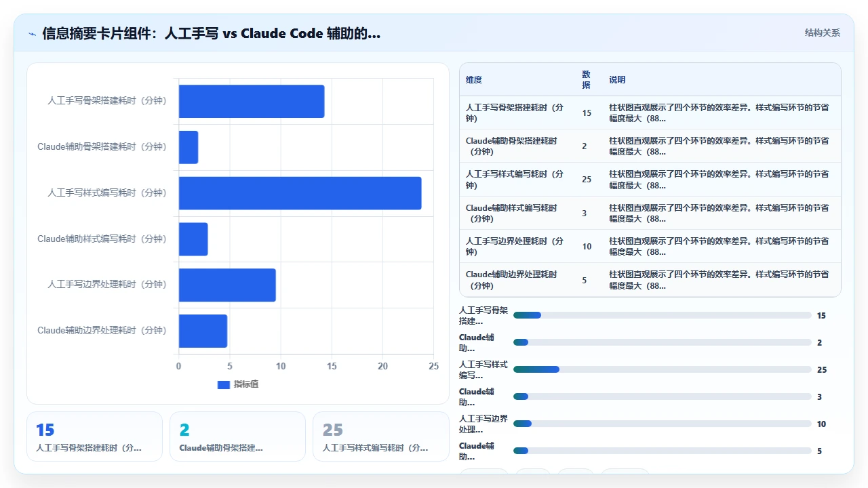Open the stat card showing 25 人工手写样式编写耗时
The width and height of the screenshot is (868, 488).
pyautogui.click(x=381, y=436)
